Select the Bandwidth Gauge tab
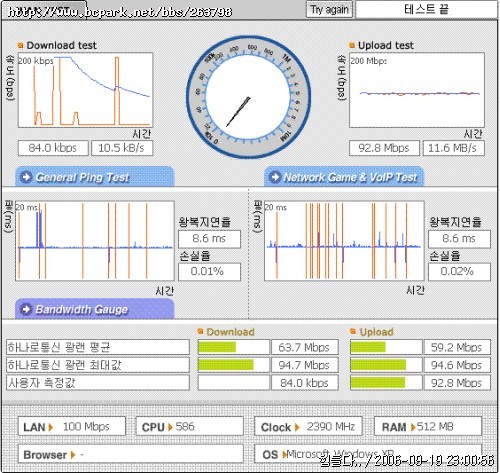 coord(95,309)
